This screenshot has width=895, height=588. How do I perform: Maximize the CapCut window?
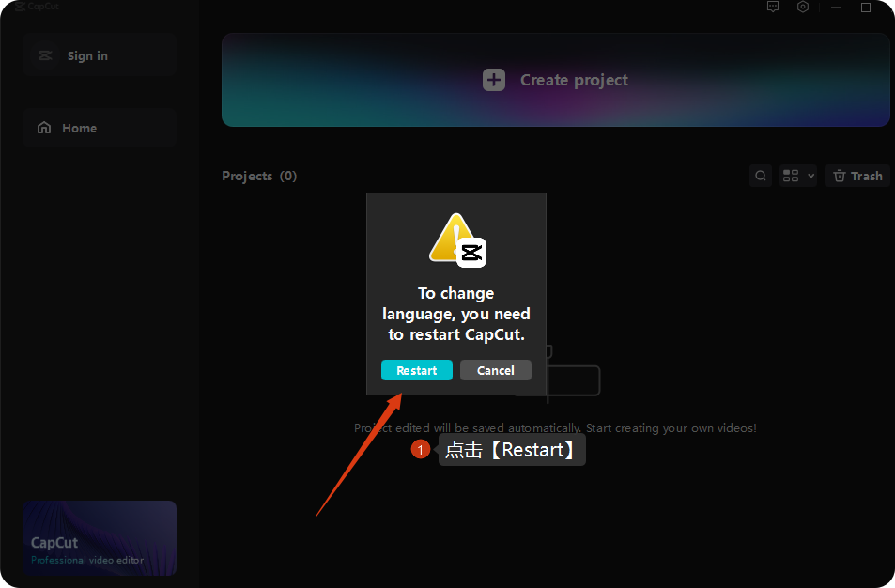866,8
